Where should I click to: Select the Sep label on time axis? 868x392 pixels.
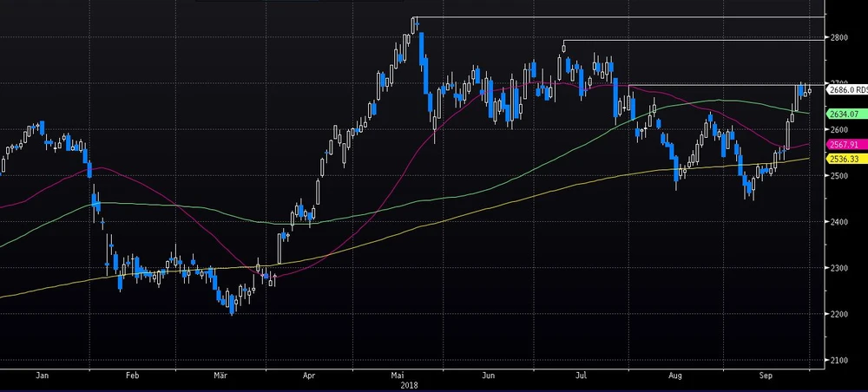point(765,377)
